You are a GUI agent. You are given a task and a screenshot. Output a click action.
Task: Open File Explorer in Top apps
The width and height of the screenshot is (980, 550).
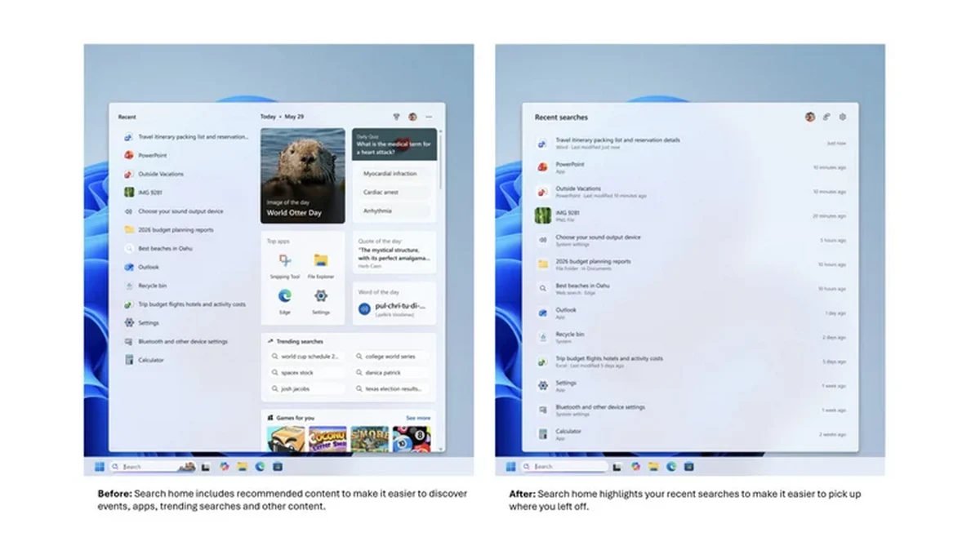click(x=321, y=264)
